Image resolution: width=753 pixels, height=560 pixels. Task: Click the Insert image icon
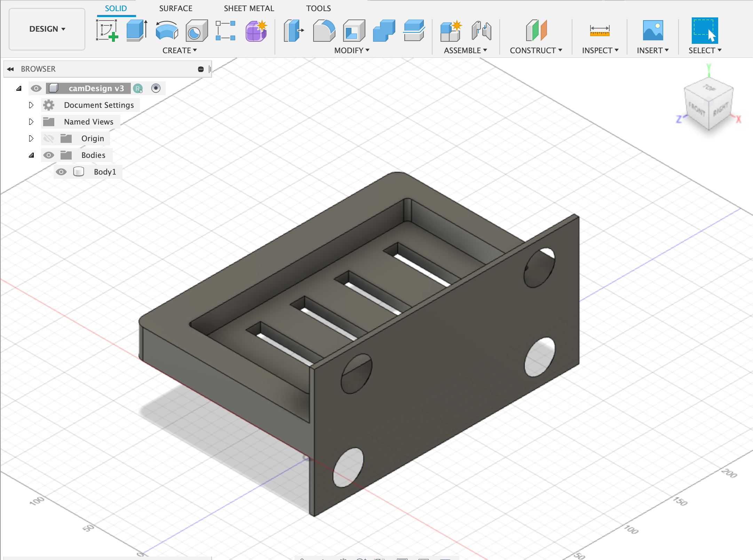pyautogui.click(x=652, y=30)
